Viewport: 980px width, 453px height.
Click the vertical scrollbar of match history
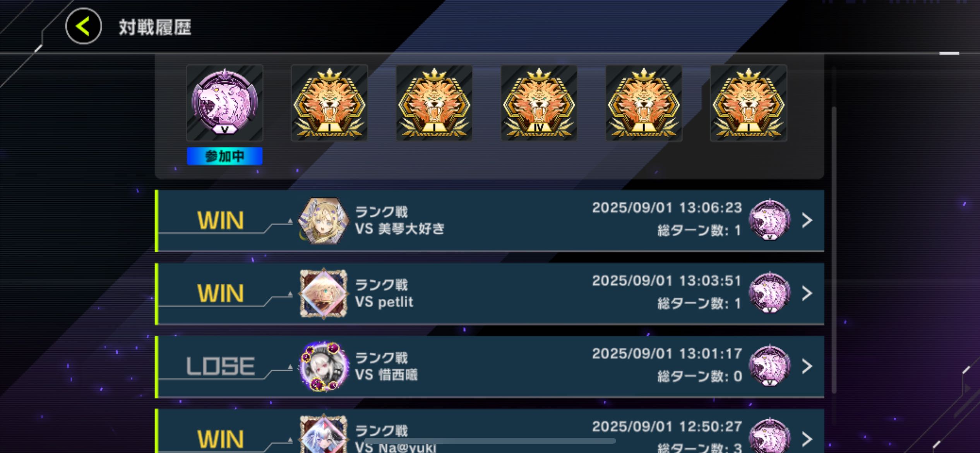834,250
